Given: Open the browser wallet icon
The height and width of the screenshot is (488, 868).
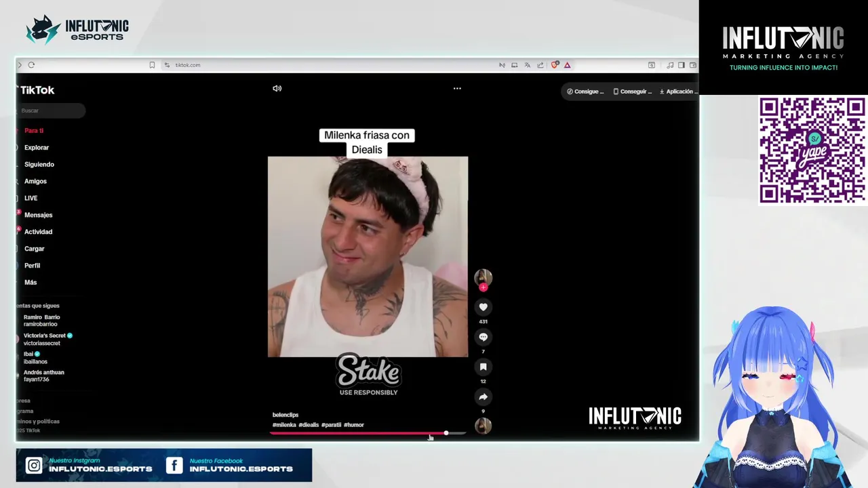Looking at the screenshot, I should [692, 65].
